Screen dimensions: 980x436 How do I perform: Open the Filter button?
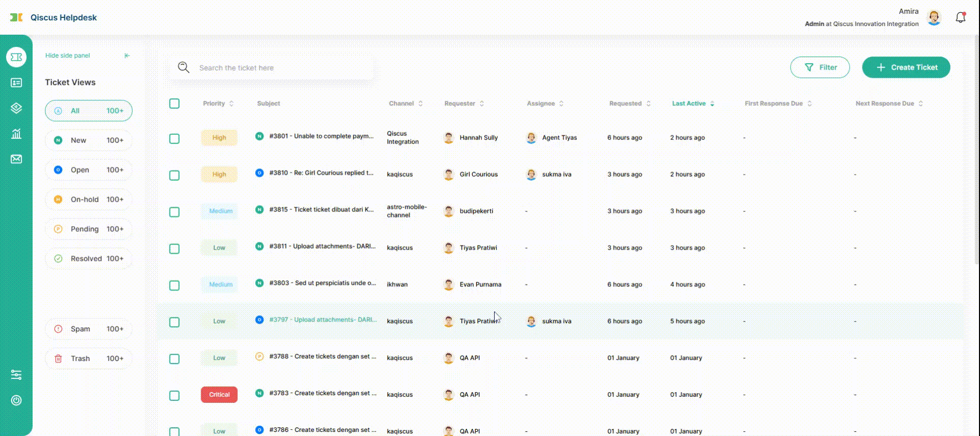[x=820, y=67]
